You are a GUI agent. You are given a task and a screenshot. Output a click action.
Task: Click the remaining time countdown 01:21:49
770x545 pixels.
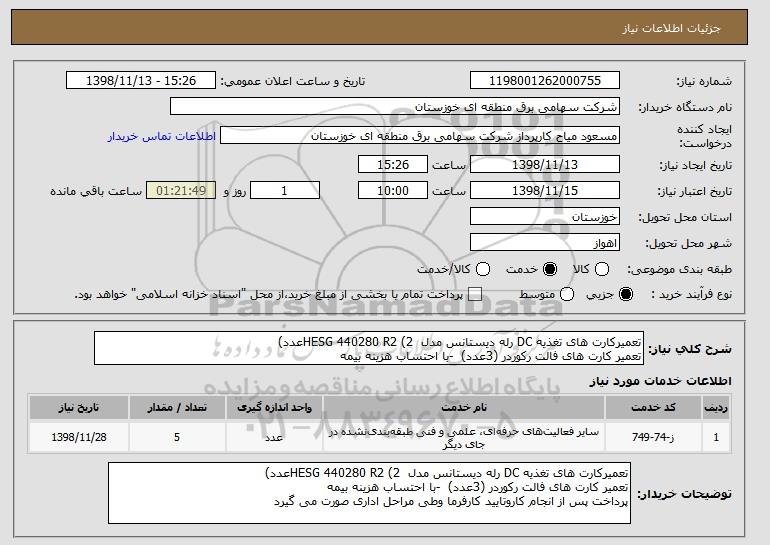pos(180,190)
